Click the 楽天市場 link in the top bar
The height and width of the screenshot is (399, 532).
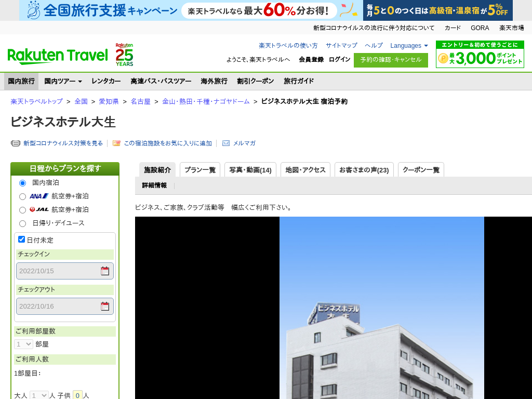511,28
